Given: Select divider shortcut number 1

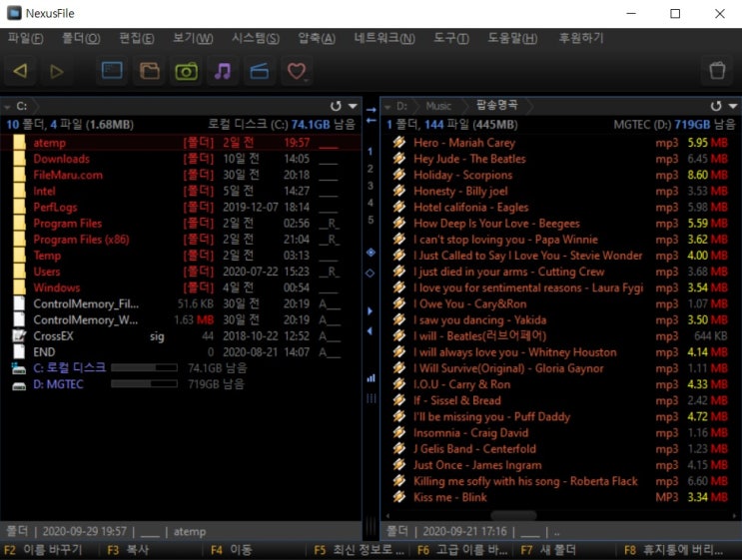Looking at the screenshot, I should pyautogui.click(x=371, y=152).
